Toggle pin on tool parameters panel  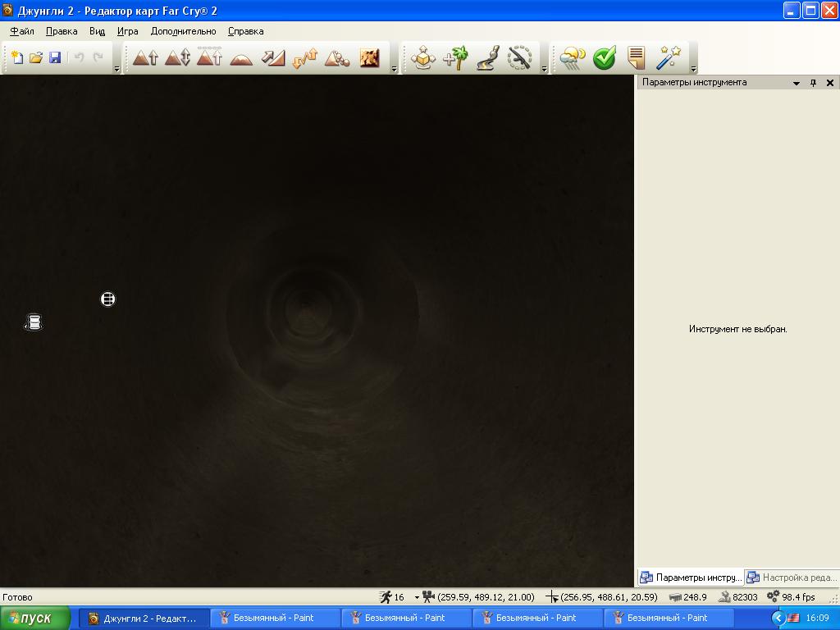tap(813, 83)
